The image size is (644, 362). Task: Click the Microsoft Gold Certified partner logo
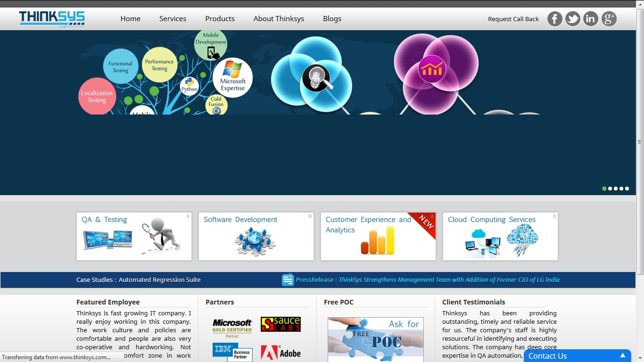coord(232,328)
